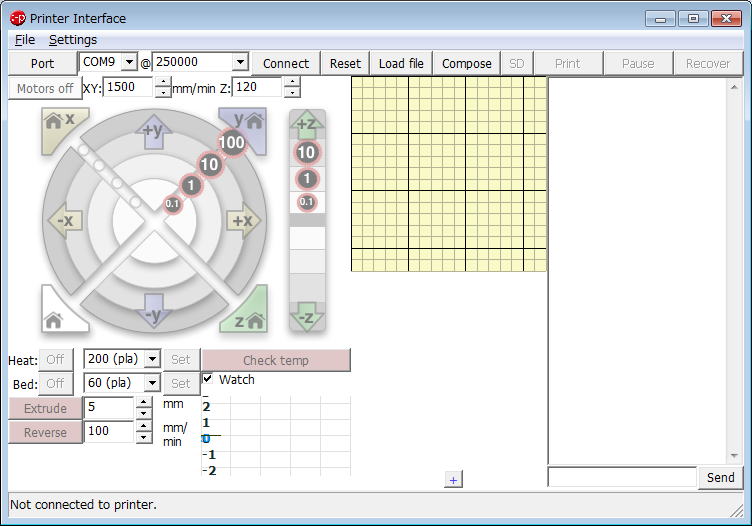Click the SD button
Image resolution: width=752 pixels, height=526 pixels.
click(x=517, y=63)
